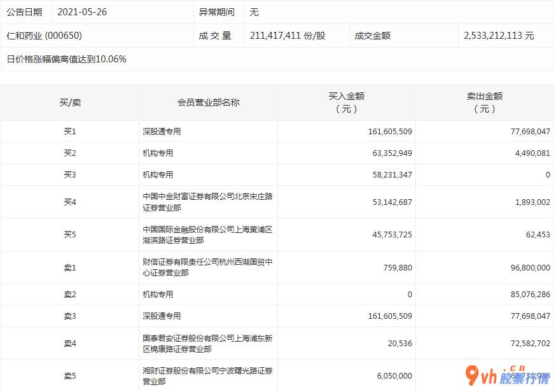Image resolution: width=556 pixels, height=392 pixels.
Task: Click 财信证券 杭州西湖国贸中心 branch name
Action: pos(207,267)
